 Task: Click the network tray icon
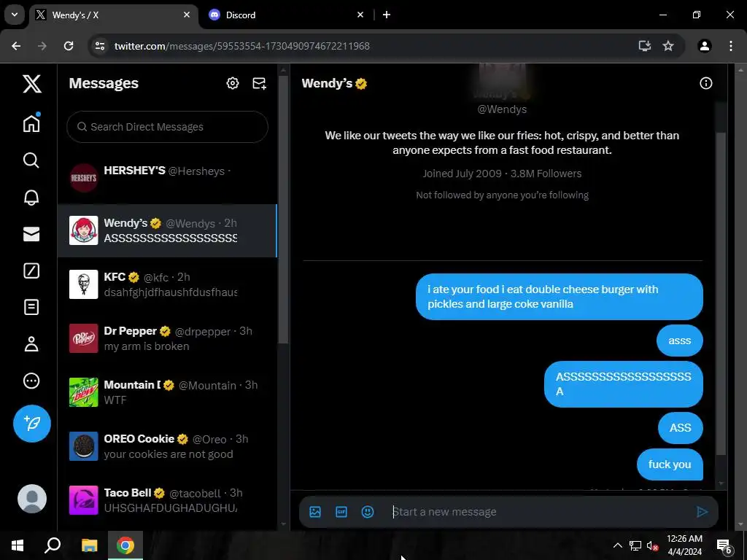(635, 545)
